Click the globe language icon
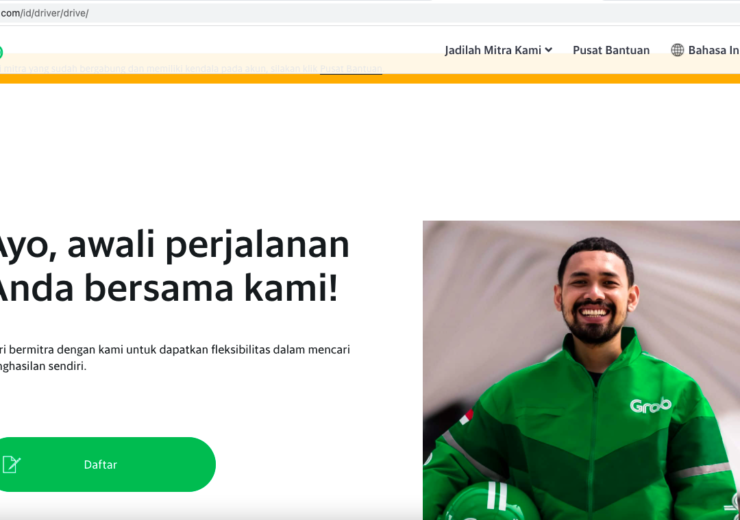The width and height of the screenshot is (740, 520). pyautogui.click(x=677, y=50)
